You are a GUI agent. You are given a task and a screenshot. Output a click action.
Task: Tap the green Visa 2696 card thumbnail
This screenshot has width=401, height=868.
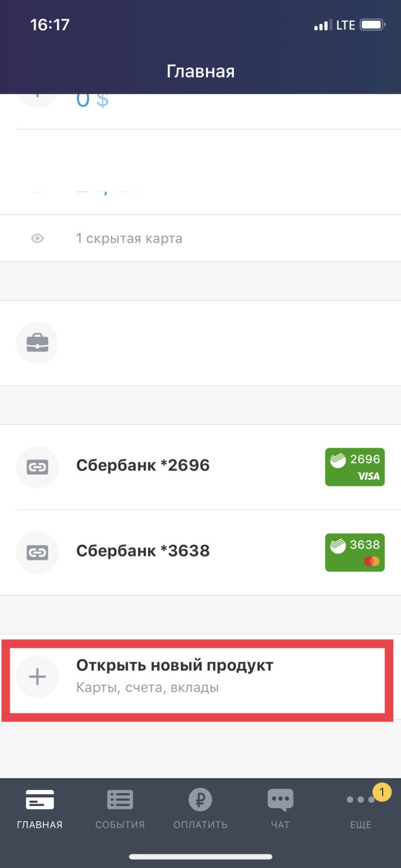(x=354, y=467)
